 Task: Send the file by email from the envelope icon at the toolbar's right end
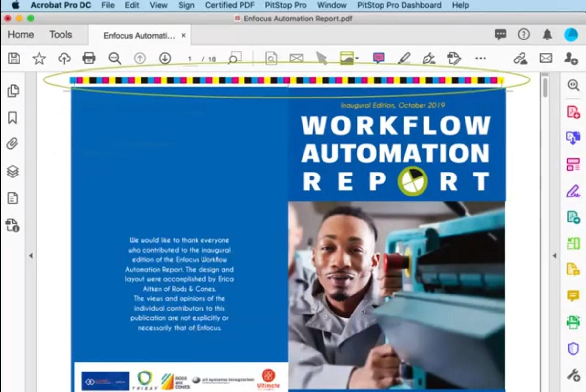546,59
